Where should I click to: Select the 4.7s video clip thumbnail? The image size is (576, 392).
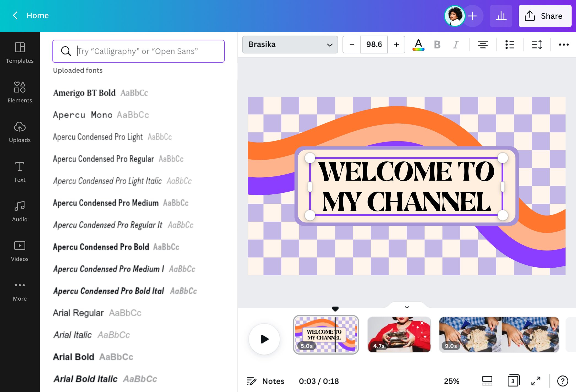tap(399, 335)
